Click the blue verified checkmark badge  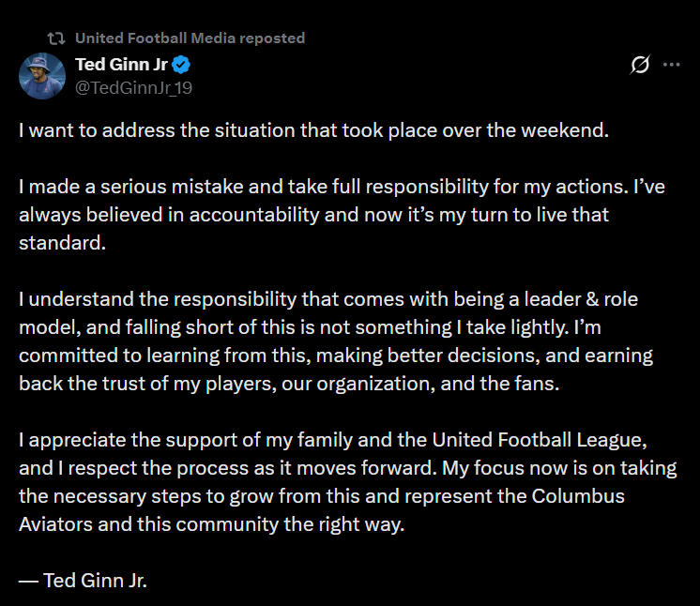[183, 65]
